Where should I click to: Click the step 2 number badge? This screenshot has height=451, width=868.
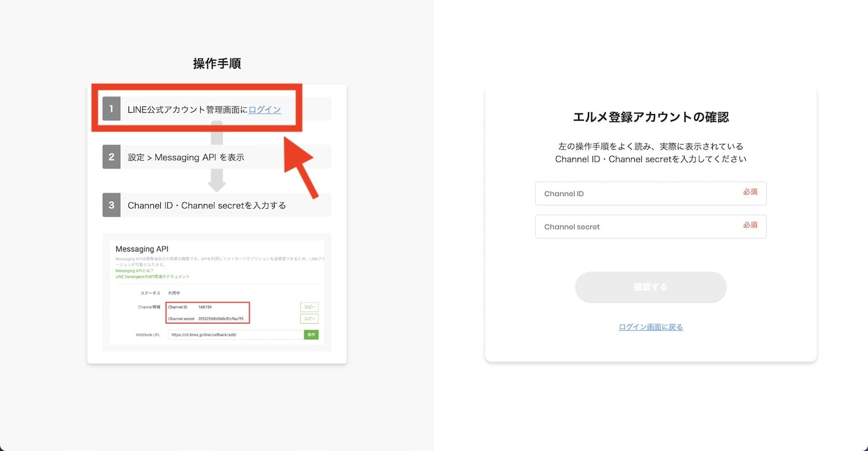pyautogui.click(x=111, y=157)
